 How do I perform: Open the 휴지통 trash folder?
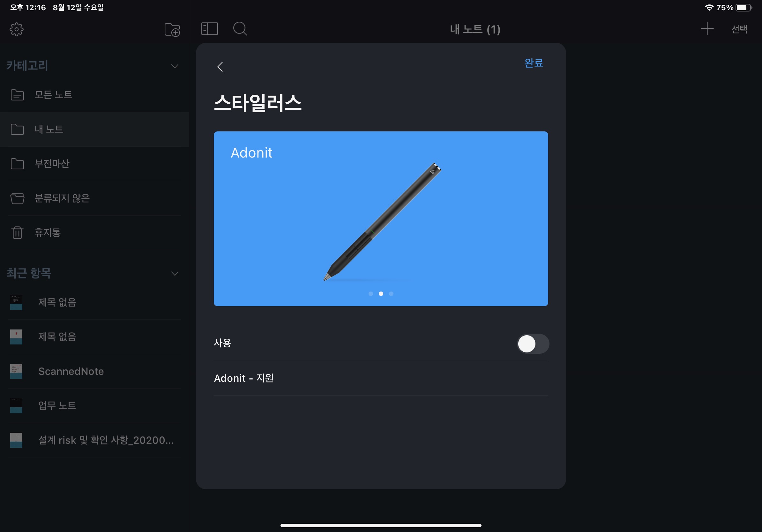click(x=47, y=233)
